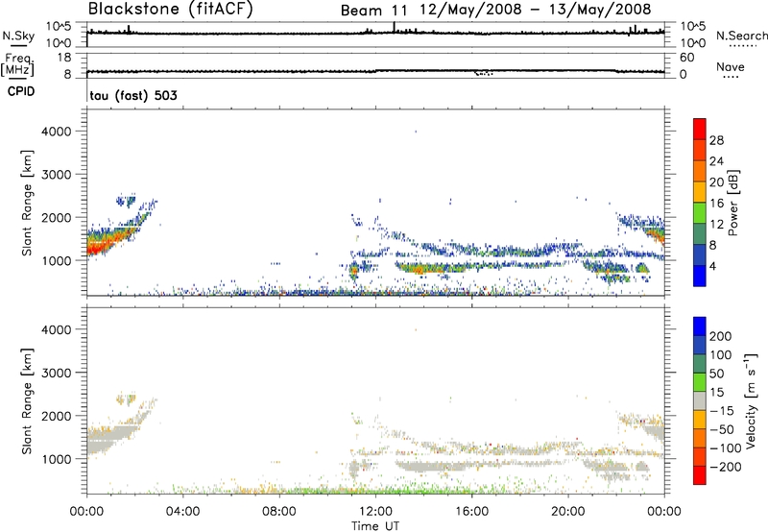Click the light green 12–16 dB power swatch
768x532 pixels.
(700, 212)
